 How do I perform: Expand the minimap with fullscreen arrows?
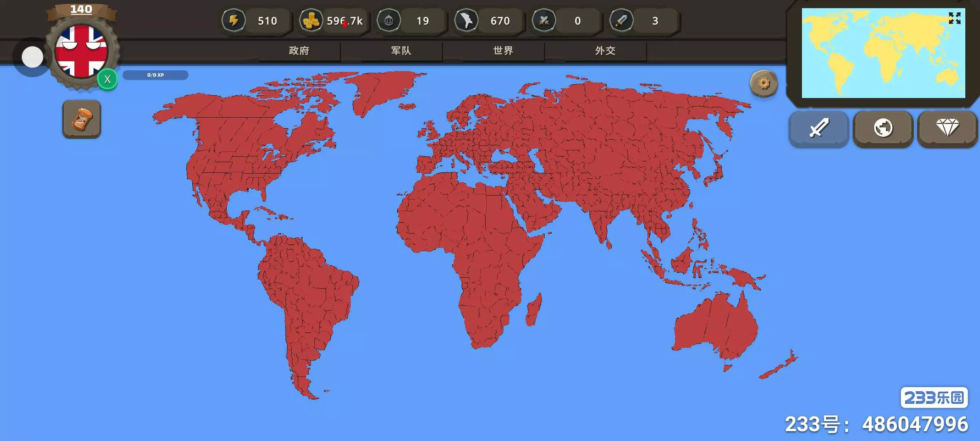[x=954, y=18]
